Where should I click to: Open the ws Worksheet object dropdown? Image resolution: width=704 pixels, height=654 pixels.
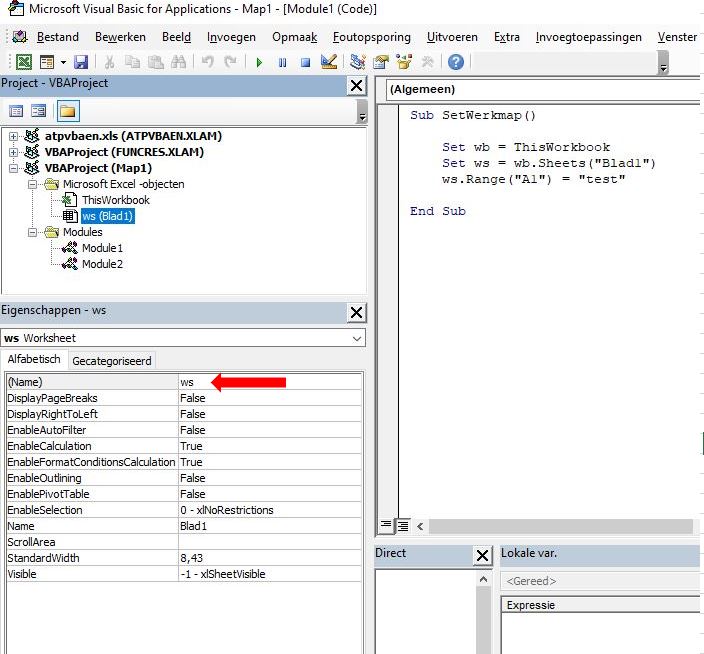(x=357, y=338)
